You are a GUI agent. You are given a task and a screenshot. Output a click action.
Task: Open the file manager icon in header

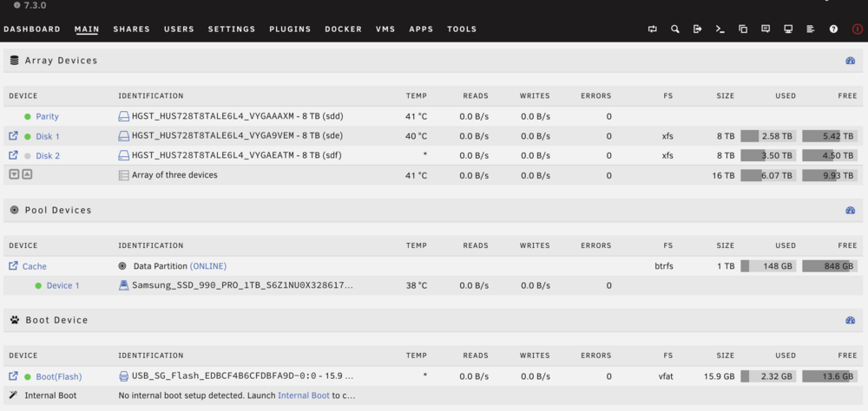(x=743, y=29)
